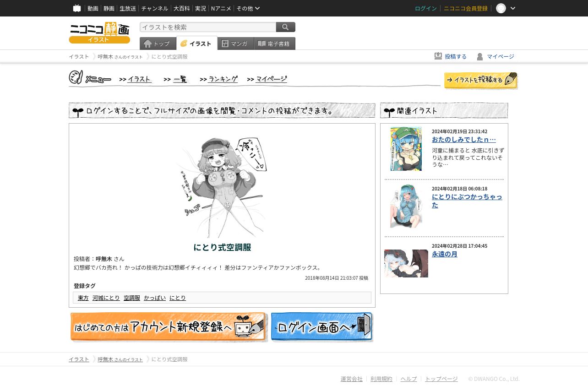
Task: Click the ログイン画面へ blue banner
Action: tap(322, 327)
